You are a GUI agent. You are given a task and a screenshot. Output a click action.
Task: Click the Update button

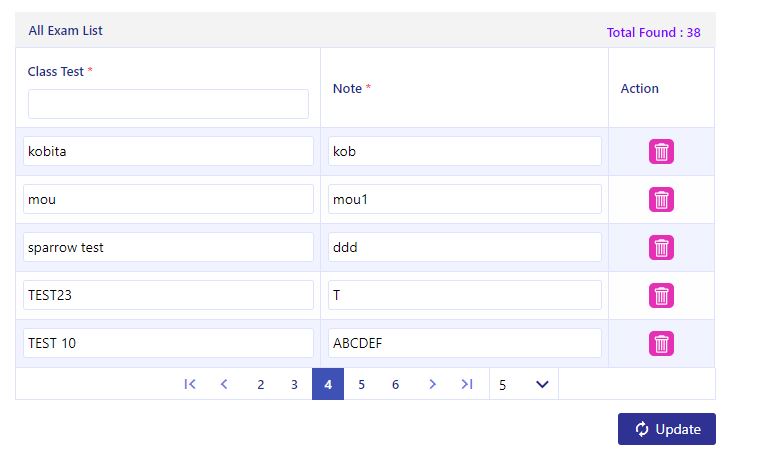[667, 429]
